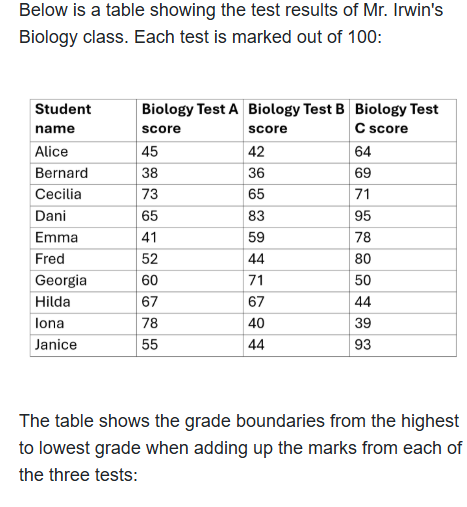Click Emma's Test B score 59

[x=296, y=238]
